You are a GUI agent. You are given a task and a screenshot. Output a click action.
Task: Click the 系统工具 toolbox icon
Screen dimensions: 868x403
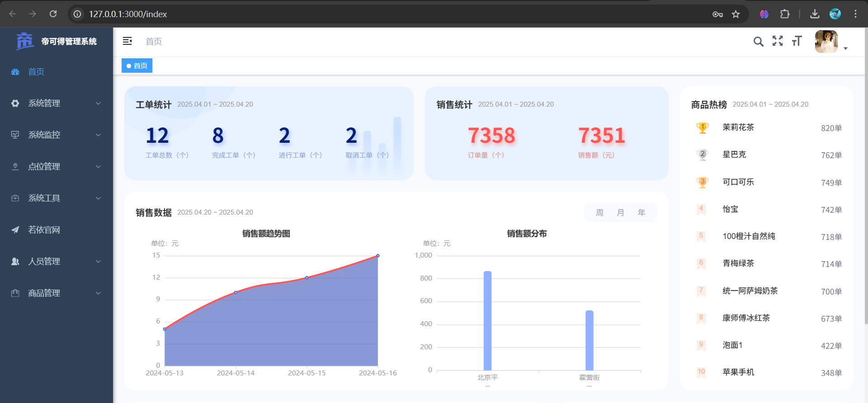click(x=15, y=198)
